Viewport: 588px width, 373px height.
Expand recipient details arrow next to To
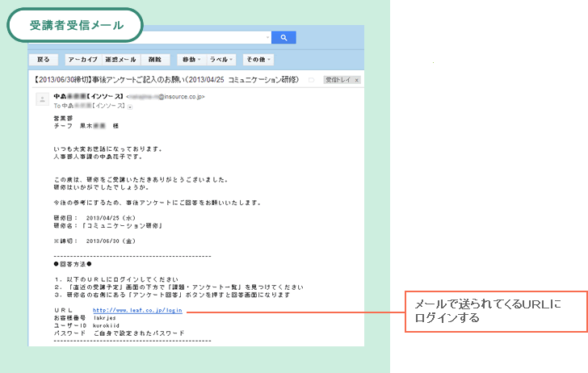[x=130, y=107]
